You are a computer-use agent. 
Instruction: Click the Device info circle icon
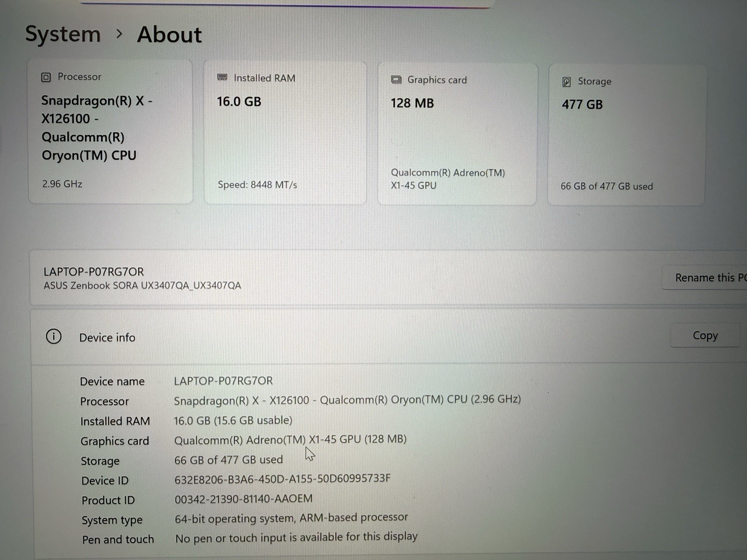[x=54, y=336]
